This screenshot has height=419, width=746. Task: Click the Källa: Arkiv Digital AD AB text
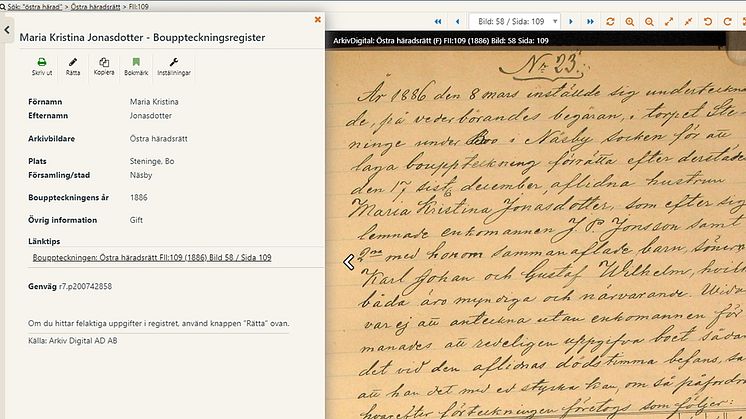pyautogui.click(x=73, y=341)
